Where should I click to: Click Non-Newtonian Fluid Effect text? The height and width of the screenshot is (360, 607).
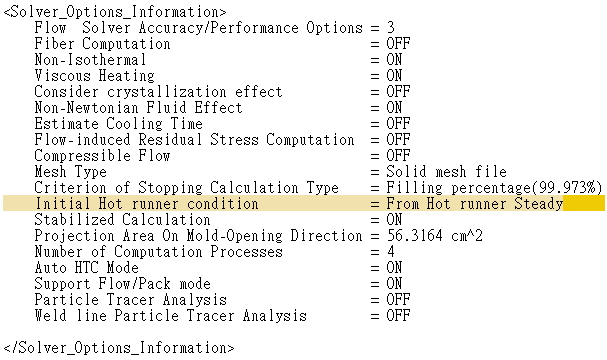tap(138, 108)
